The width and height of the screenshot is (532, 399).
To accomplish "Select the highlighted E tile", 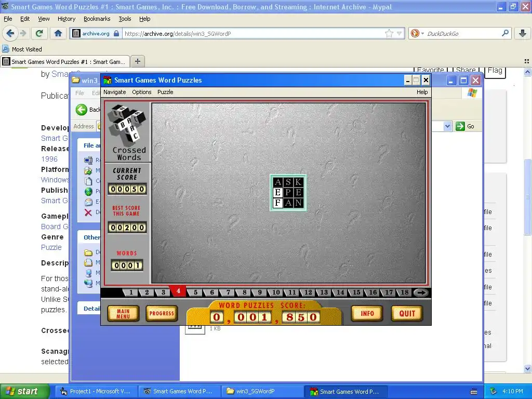I will [278, 192].
